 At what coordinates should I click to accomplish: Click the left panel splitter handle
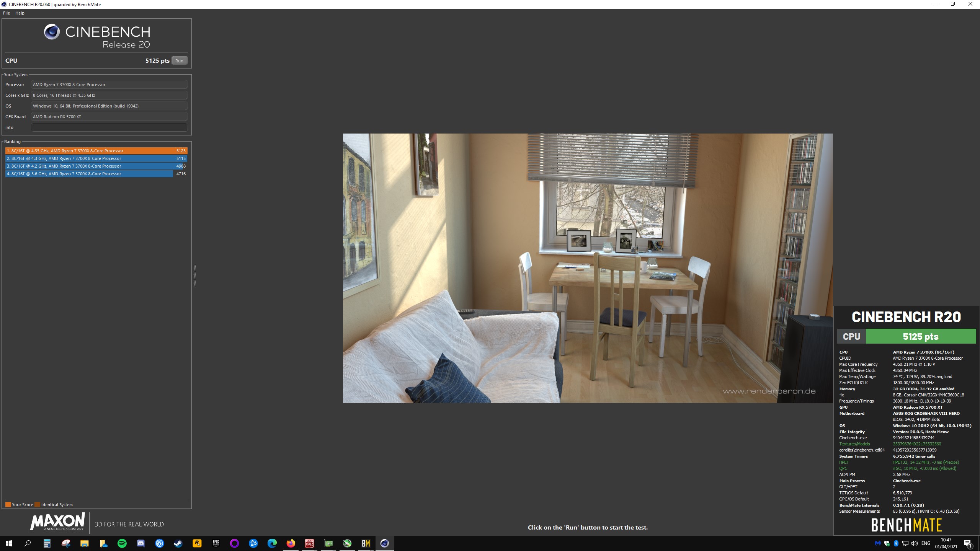[x=195, y=275]
